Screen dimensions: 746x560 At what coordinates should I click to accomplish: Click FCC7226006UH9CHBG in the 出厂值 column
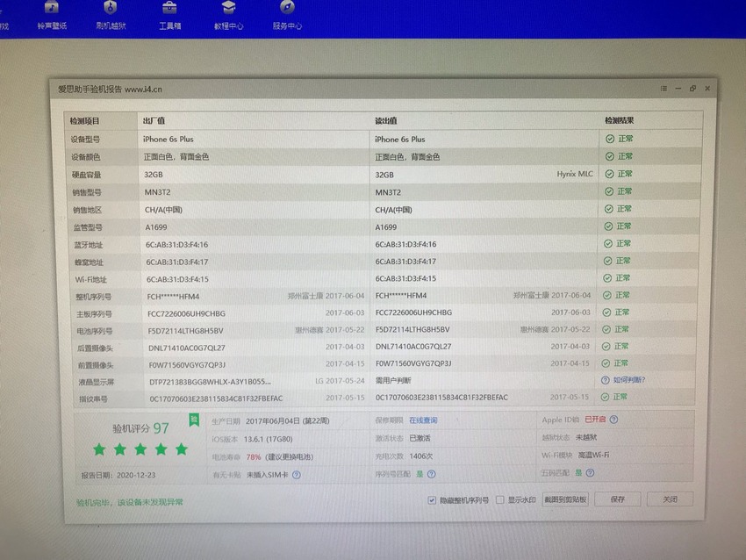click(x=186, y=313)
